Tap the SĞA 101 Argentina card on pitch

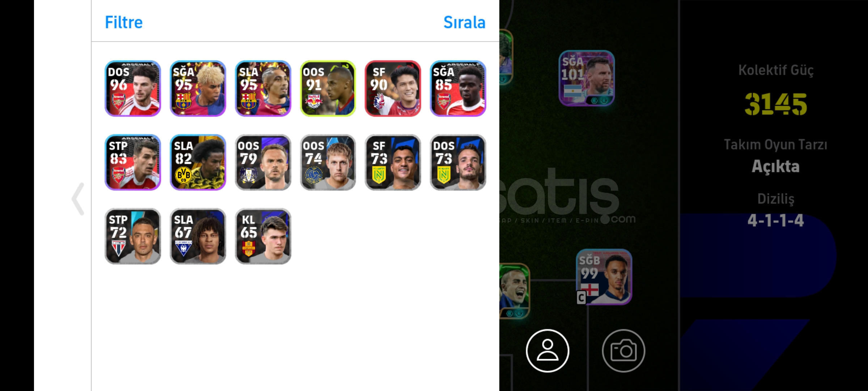[587, 78]
